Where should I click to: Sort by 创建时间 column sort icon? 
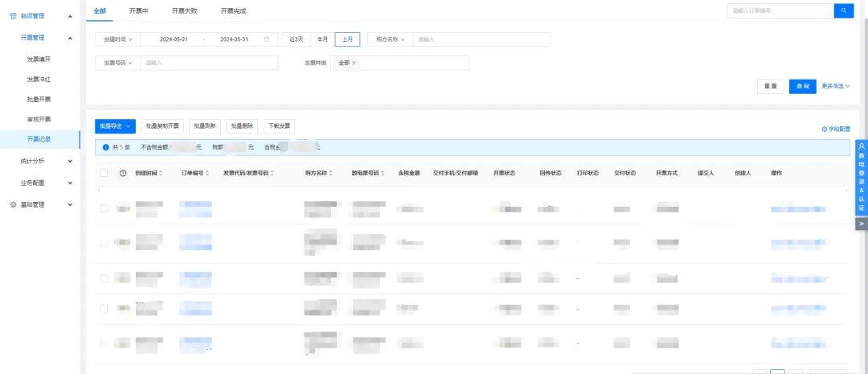click(x=161, y=174)
